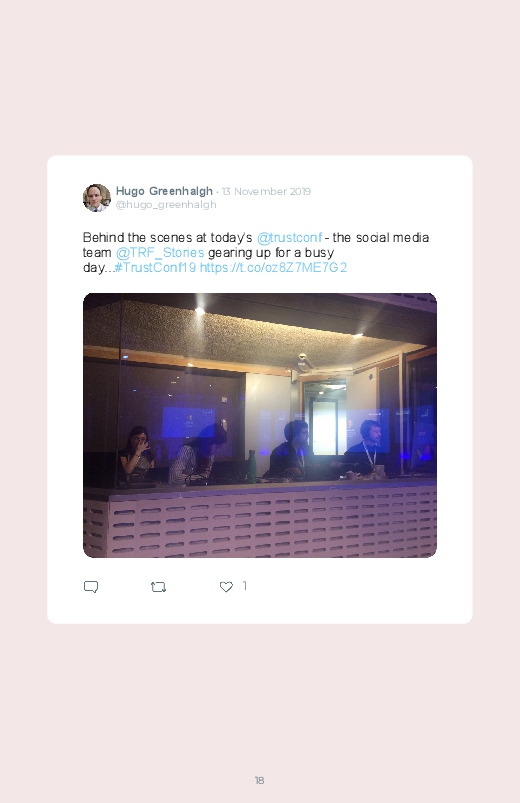
Task: Click the @hugo_greenhalgh handle
Action: (166, 205)
